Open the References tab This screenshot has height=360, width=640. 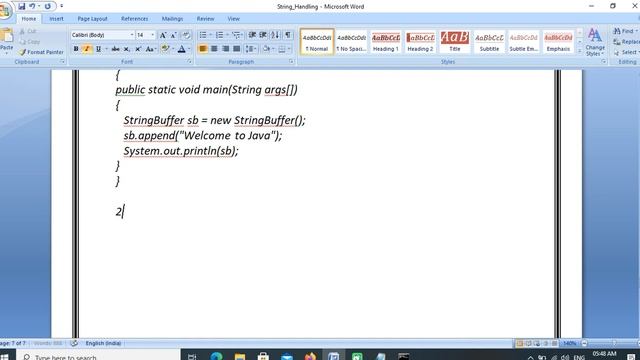(134, 19)
